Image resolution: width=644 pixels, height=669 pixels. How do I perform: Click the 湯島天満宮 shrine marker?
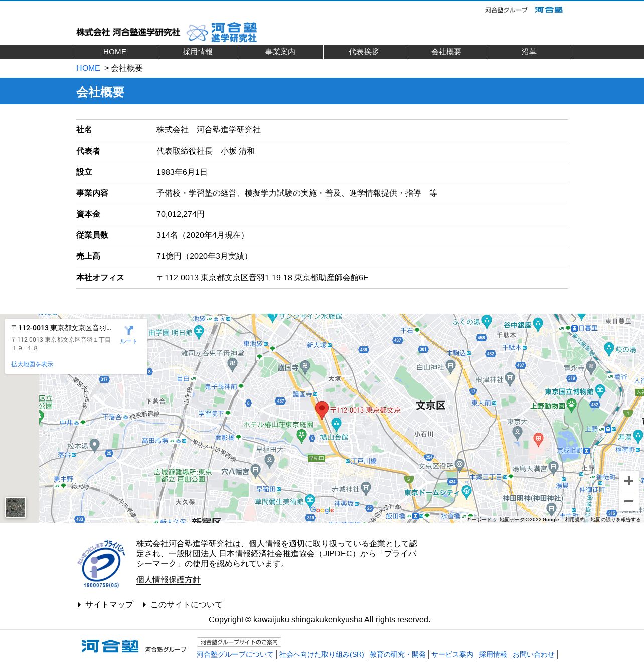coord(553,467)
